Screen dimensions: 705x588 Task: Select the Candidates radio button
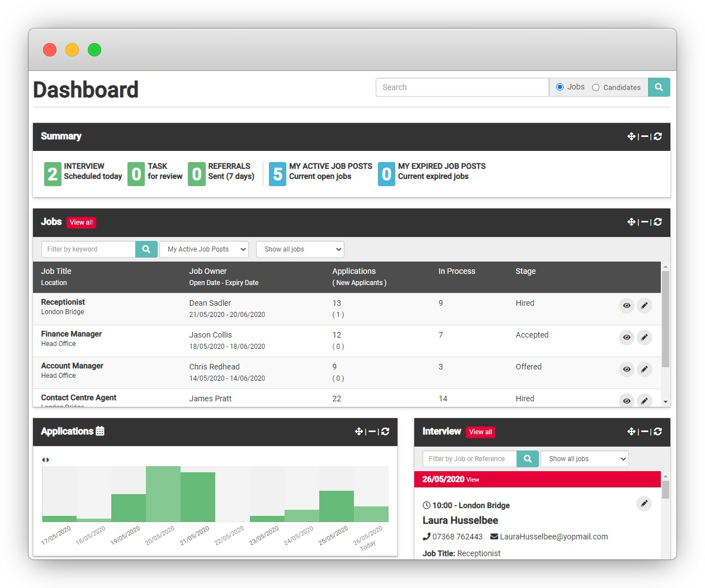point(595,87)
